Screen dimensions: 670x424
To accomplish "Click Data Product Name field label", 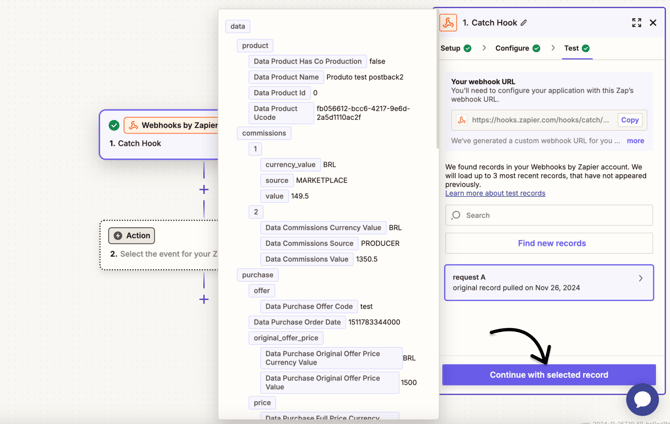I will 286,77.
